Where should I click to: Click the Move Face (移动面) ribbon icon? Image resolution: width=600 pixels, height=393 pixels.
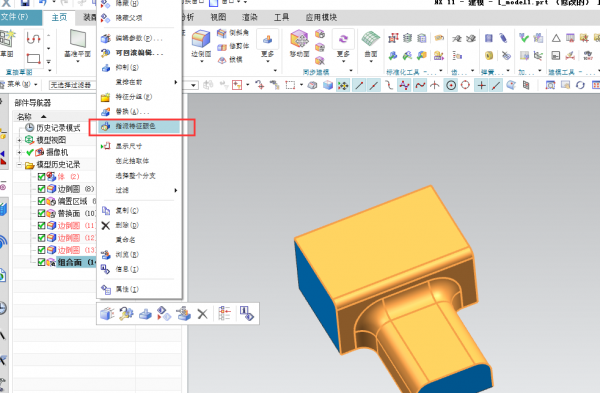pos(299,39)
